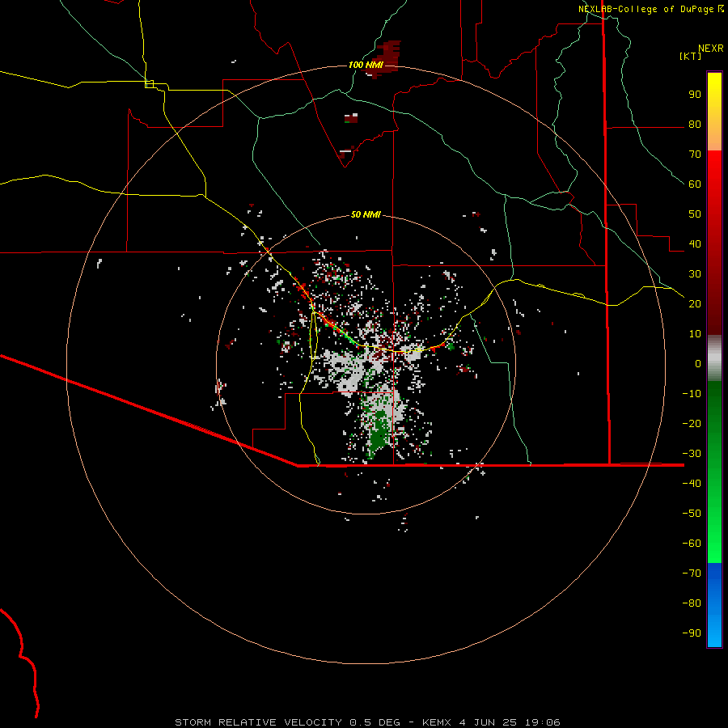728x728 pixels.
Task: Click the -20 value on the velocity scale
Action: pos(692,423)
